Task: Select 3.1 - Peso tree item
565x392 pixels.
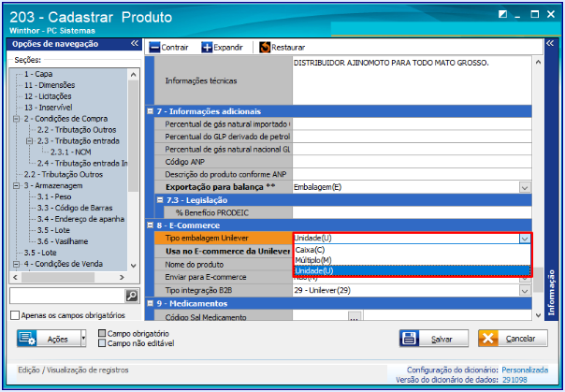Action: click(x=54, y=196)
